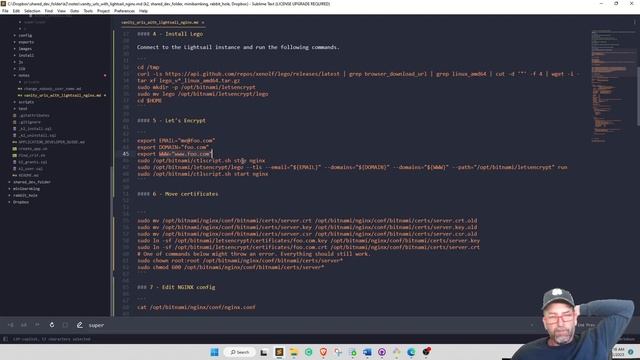Open k2_user.sql in sidebar
This screenshot has width=640, height=360.
(31, 169)
